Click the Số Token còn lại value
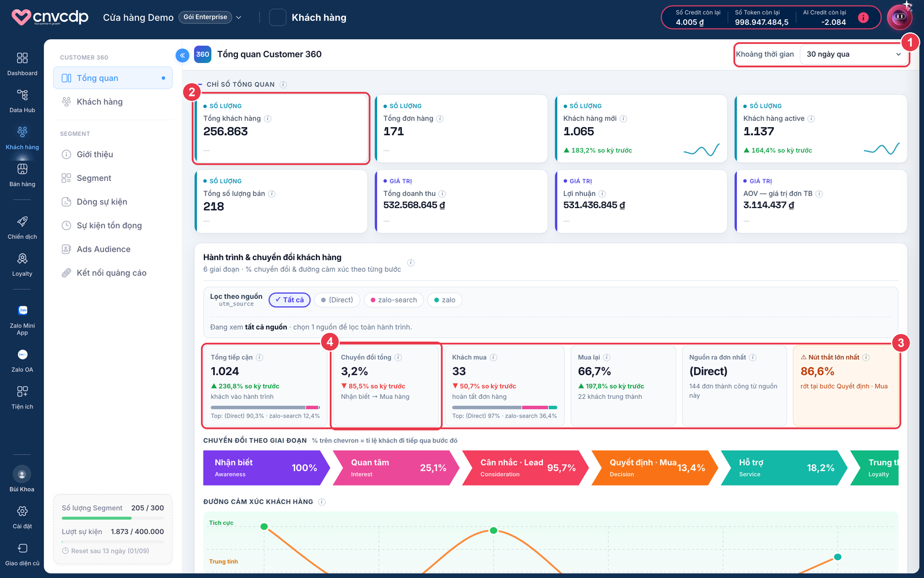Image resolution: width=924 pixels, height=578 pixels. pos(761,22)
